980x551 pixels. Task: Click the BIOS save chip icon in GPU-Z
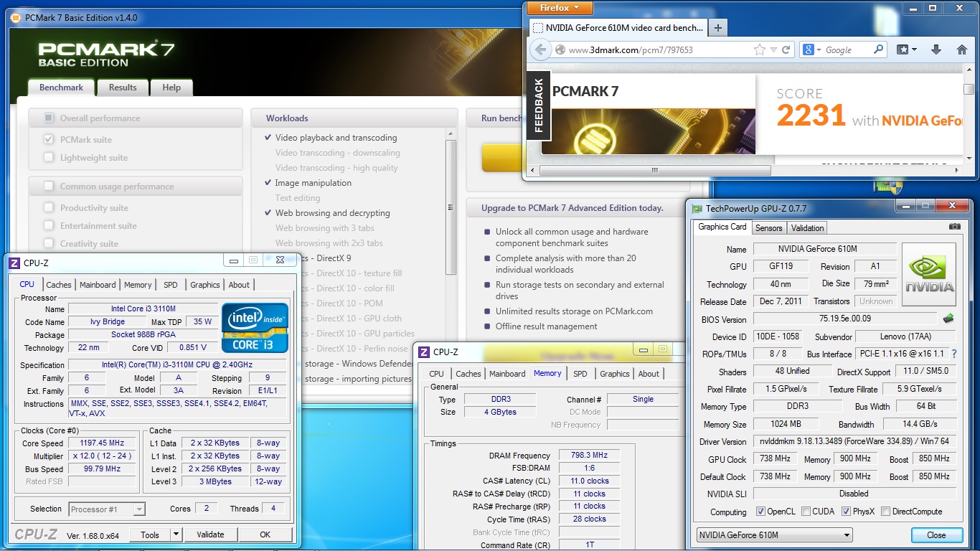pyautogui.click(x=948, y=319)
